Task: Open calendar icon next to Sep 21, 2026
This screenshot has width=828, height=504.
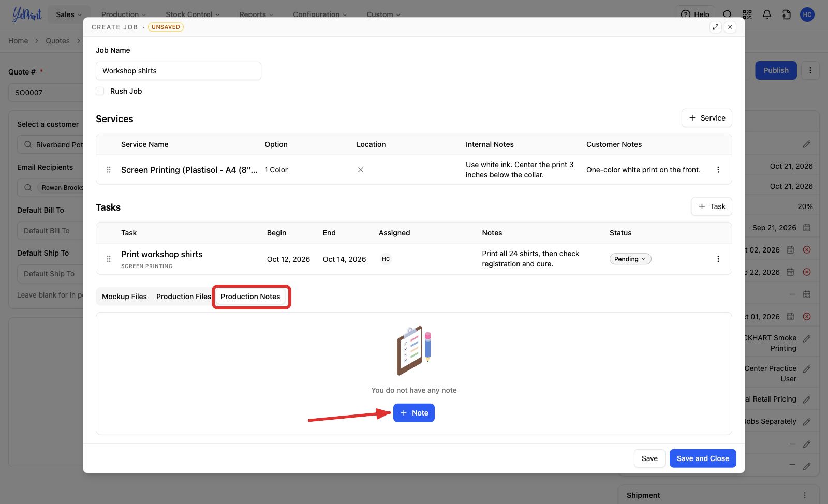Action: (807, 228)
